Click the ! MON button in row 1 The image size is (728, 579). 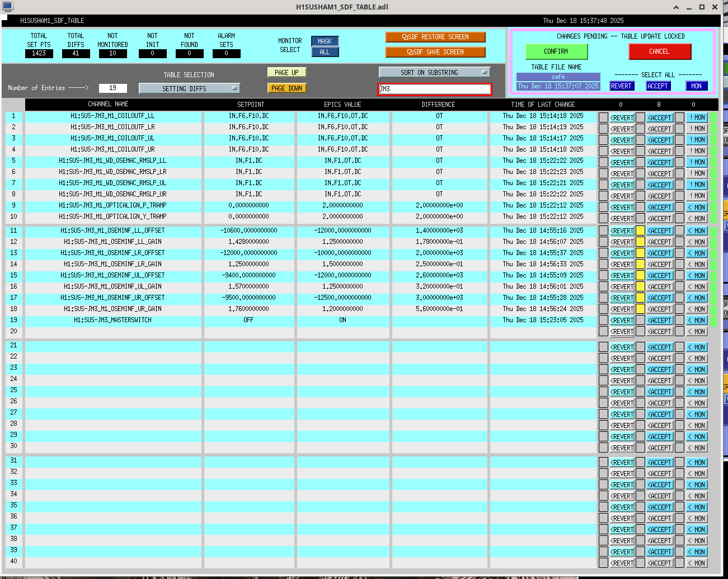tap(697, 117)
